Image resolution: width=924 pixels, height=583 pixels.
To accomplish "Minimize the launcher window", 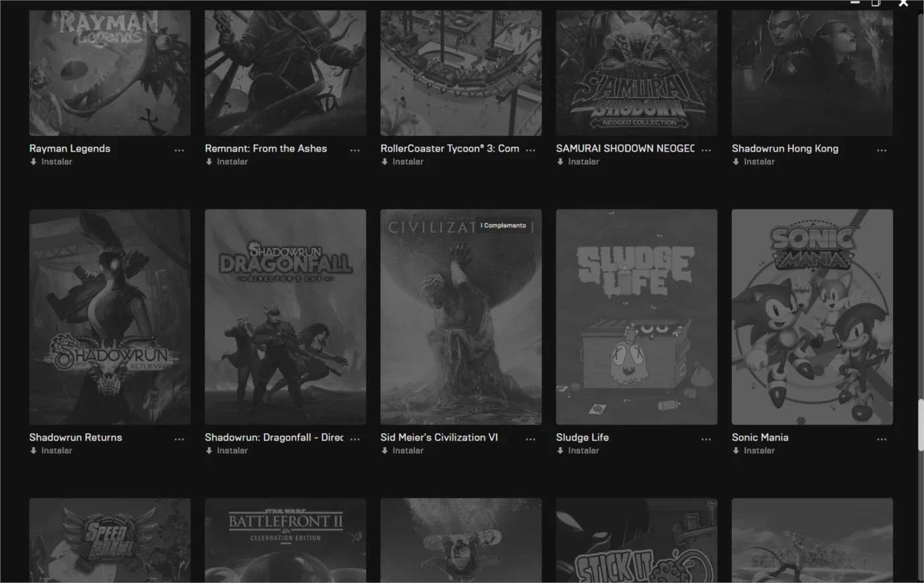I will point(855,3).
